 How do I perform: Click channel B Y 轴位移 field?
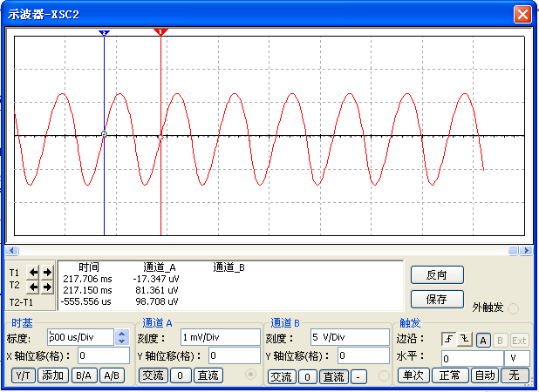point(364,355)
